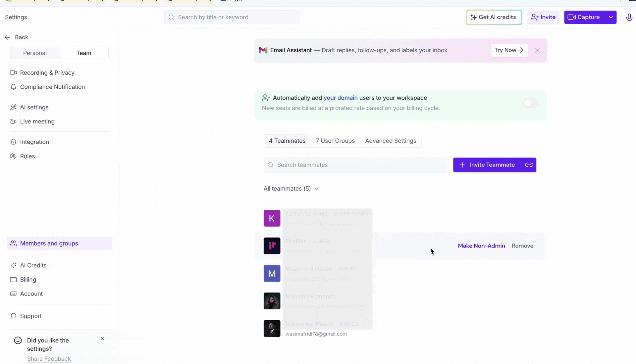Switch to the Team settings tab
Viewport: 636px width, 364px height.
click(x=84, y=53)
